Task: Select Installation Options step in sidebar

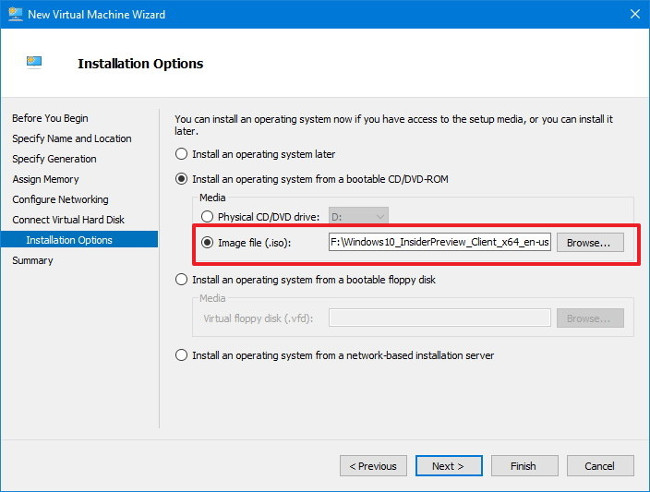Action: click(x=79, y=240)
